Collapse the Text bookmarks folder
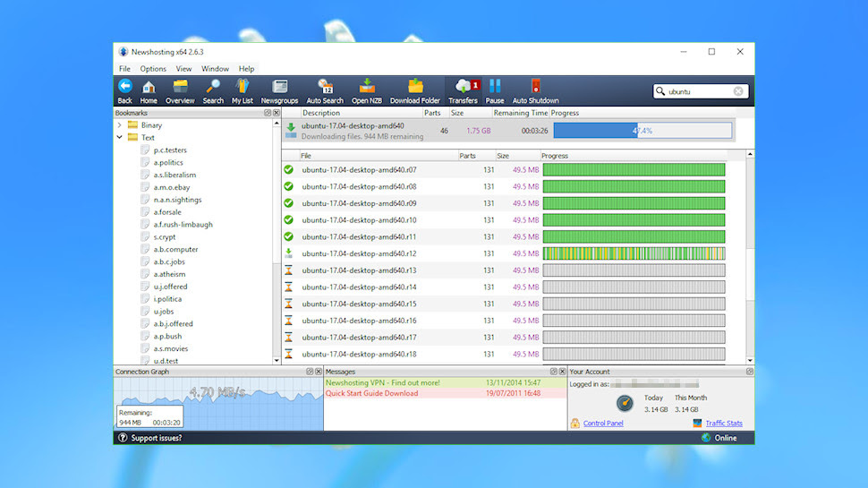 coord(120,137)
